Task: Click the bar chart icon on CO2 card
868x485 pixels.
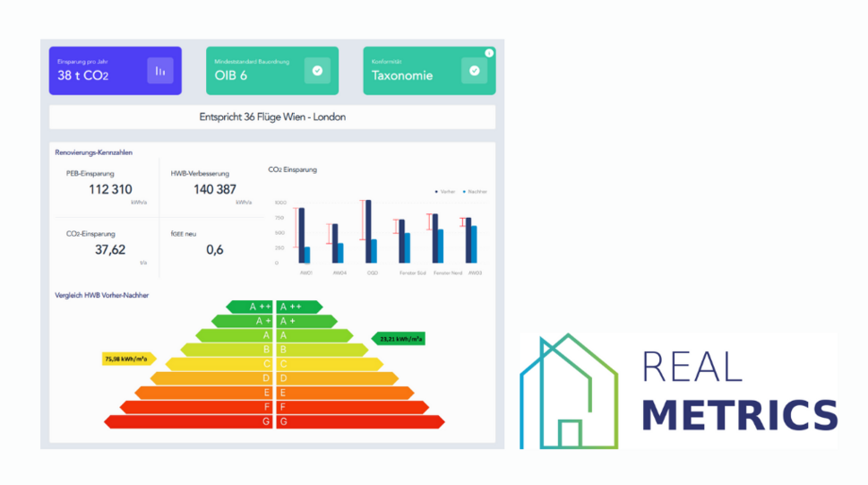Action: pyautogui.click(x=160, y=71)
